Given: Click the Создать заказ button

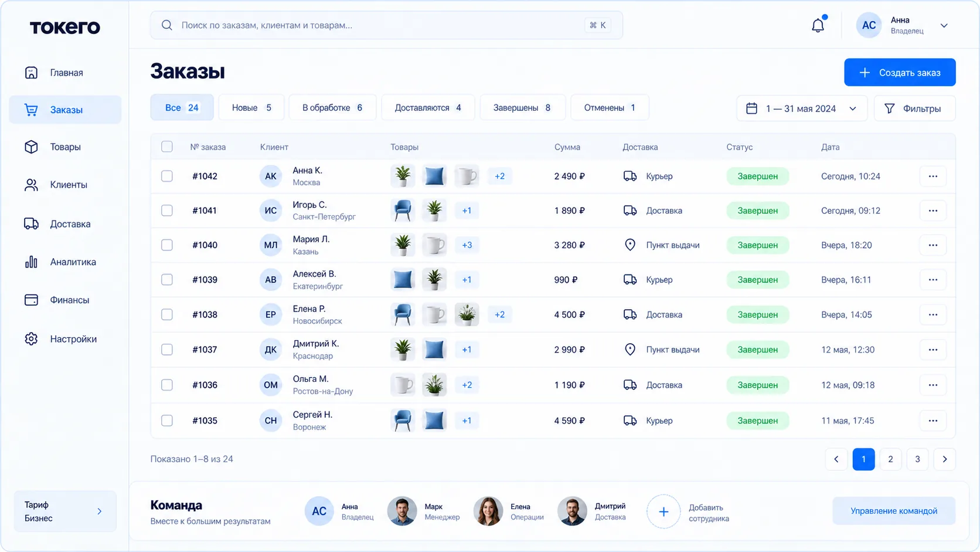Looking at the screenshot, I should point(900,73).
